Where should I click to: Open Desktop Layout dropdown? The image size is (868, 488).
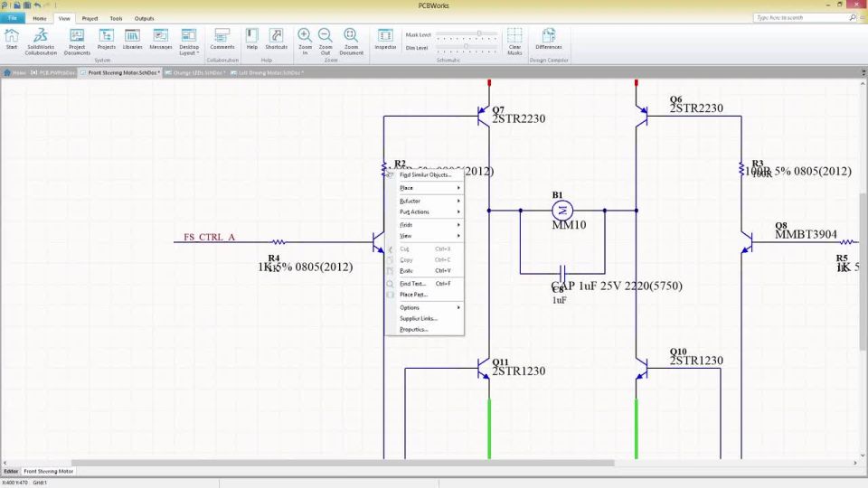(x=189, y=42)
